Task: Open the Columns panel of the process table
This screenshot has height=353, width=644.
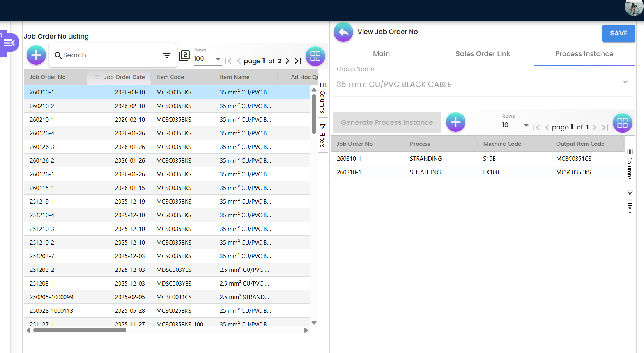Action: 630,164
